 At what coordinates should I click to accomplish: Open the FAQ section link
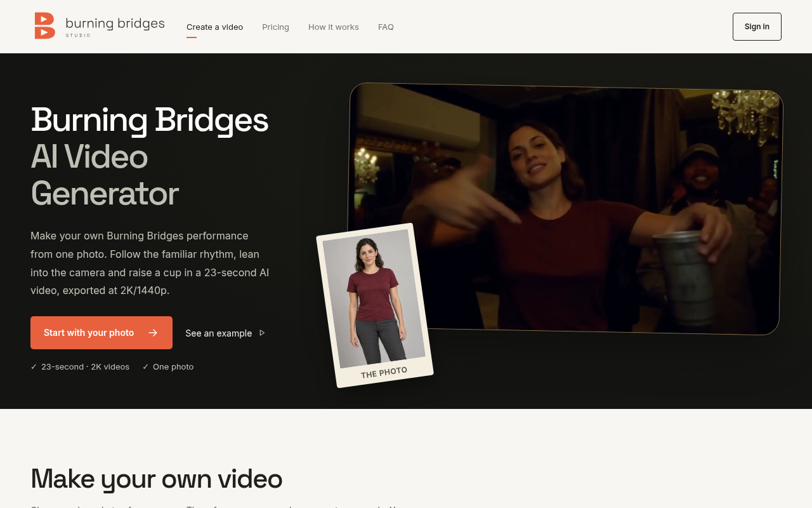tap(386, 27)
